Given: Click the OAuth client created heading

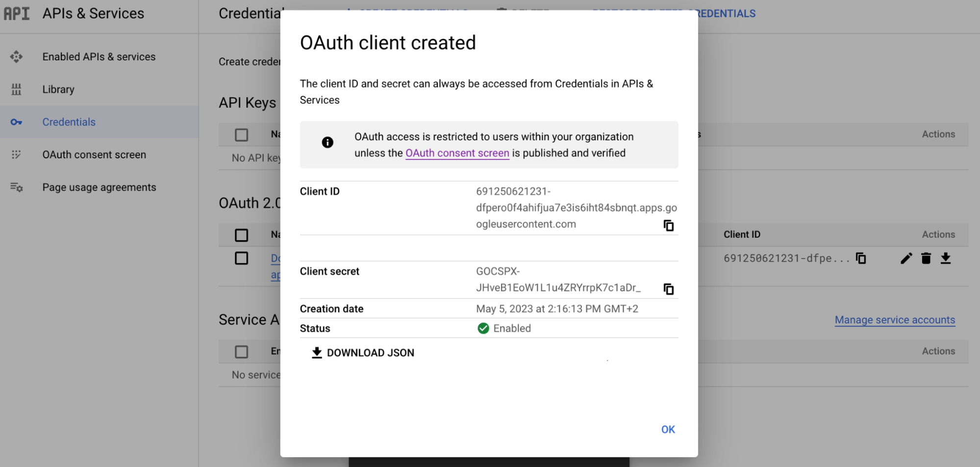Looking at the screenshot, I should (x=388, y=43).
